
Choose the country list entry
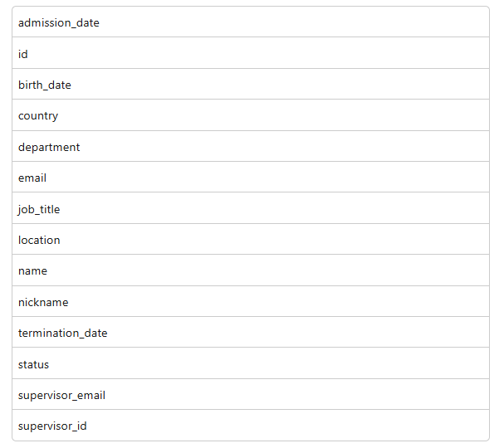(x=251, y=115)
